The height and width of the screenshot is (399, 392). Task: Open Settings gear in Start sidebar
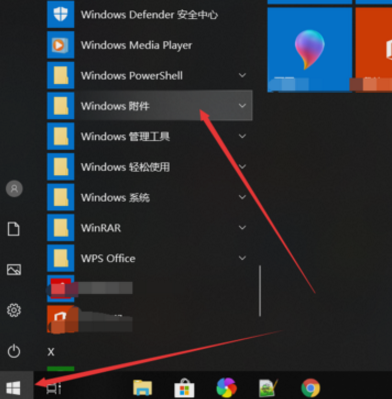[x=14, y=310]
